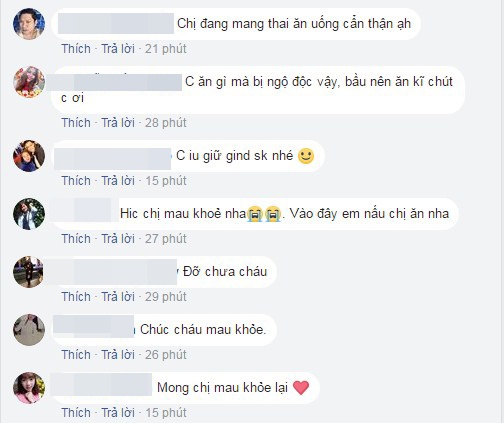The image size is (504, 423).
Task: Click Thích under 'Đỡ chưa cháu' comment
Action: 76,297
